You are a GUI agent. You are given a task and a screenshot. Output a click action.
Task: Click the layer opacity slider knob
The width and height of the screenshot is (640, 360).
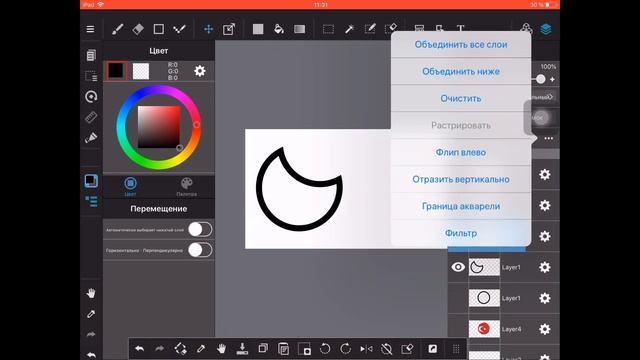click(540, 79)
